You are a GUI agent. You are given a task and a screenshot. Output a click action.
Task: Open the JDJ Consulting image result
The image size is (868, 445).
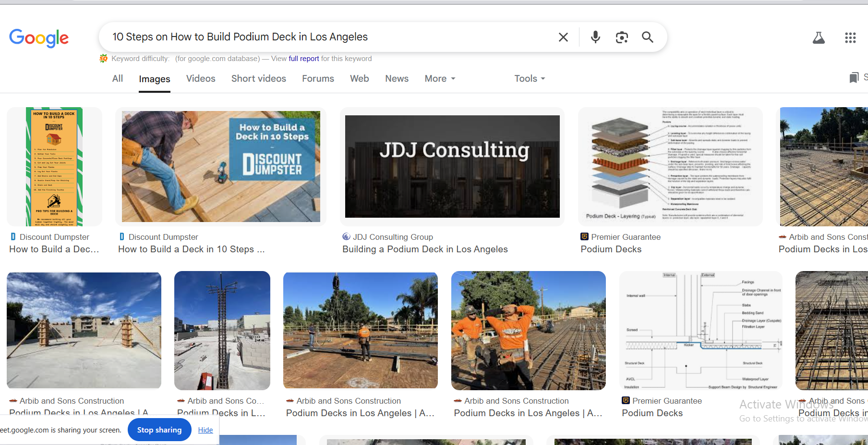(452, 166)
